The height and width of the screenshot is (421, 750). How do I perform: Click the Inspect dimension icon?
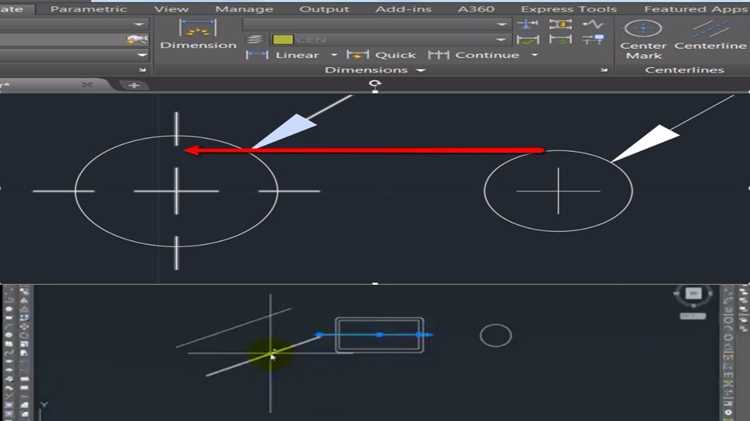pyautogui.click(x=560, y=40)
